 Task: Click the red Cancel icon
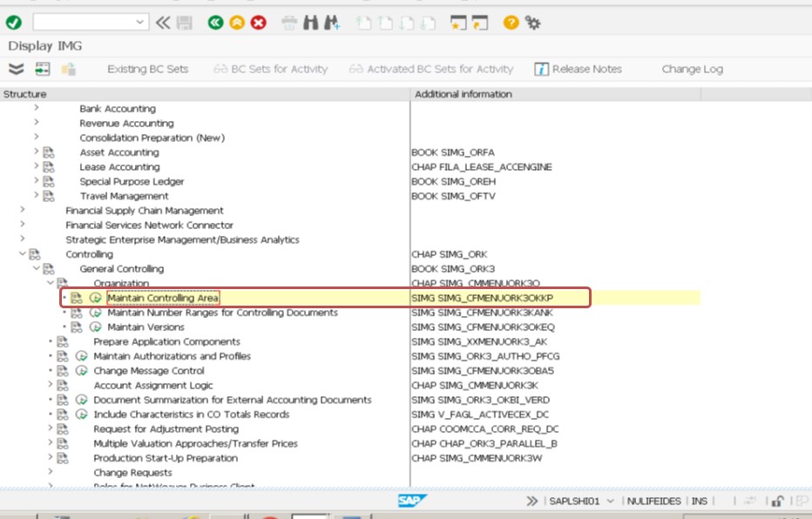(x=259, y=23)
